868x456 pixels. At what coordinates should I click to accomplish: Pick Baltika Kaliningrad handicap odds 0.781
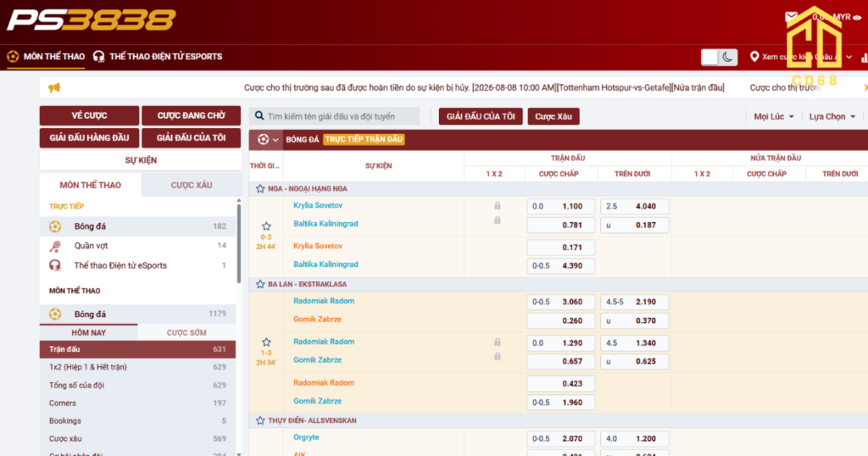pos(561,225)
